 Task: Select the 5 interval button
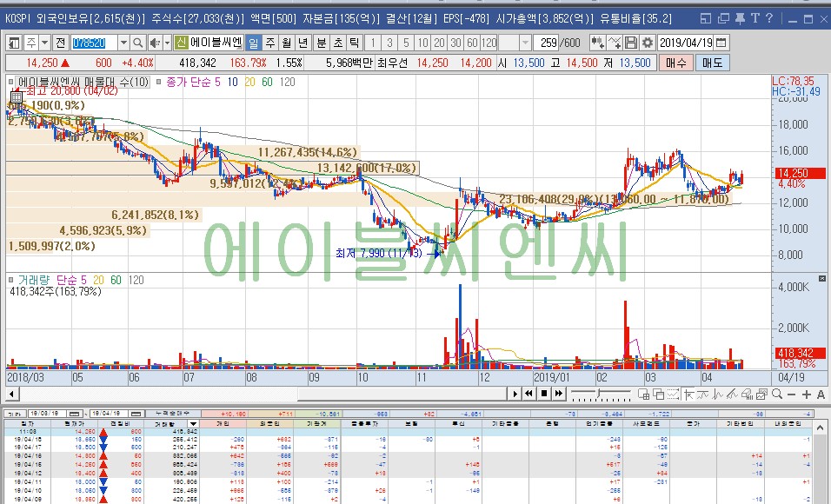[x=406, y=43]
